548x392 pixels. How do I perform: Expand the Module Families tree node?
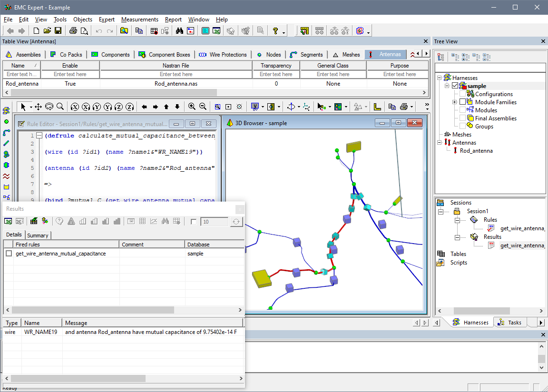[455, 102]
